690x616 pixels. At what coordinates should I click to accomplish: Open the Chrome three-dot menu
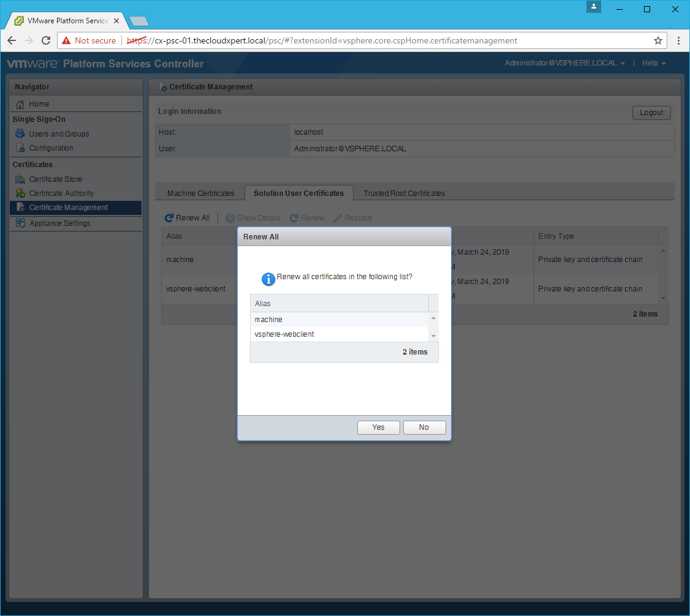click(678, 40)
